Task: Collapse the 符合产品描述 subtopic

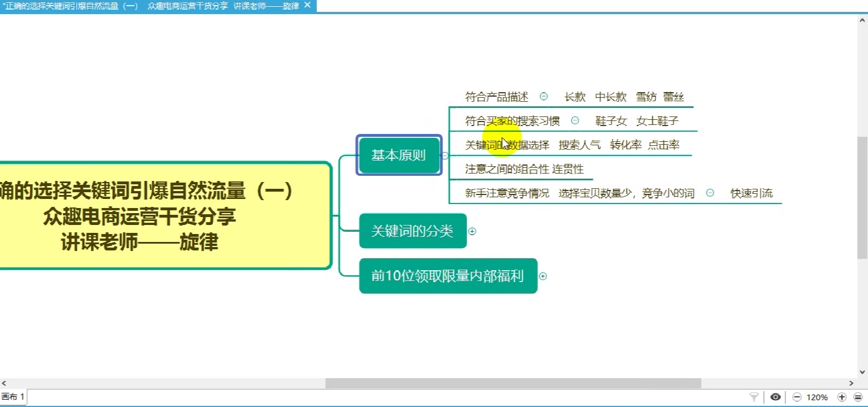Action: tap(544, 96)
